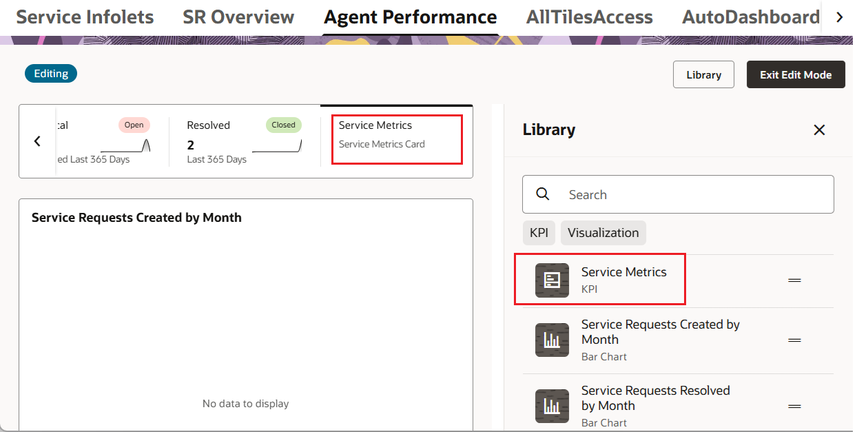The image size is (868, 432).
Task: Click Exit Edit Mode button
Action: 796,74
